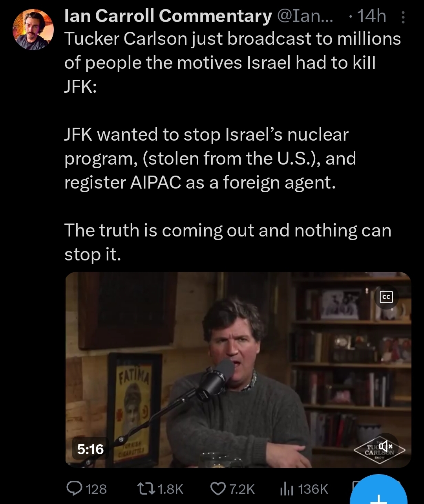Tap the @Ian... username handle

305,16
